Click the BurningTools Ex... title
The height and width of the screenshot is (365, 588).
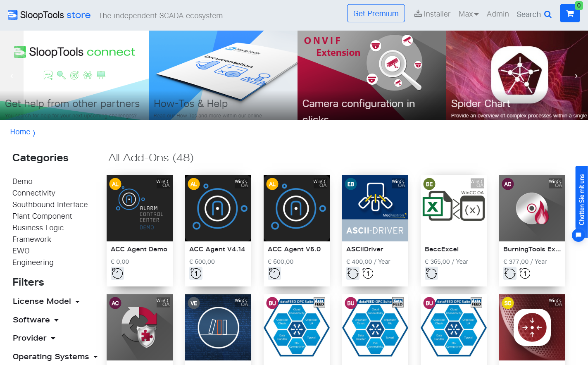click(x=532, y=249)
